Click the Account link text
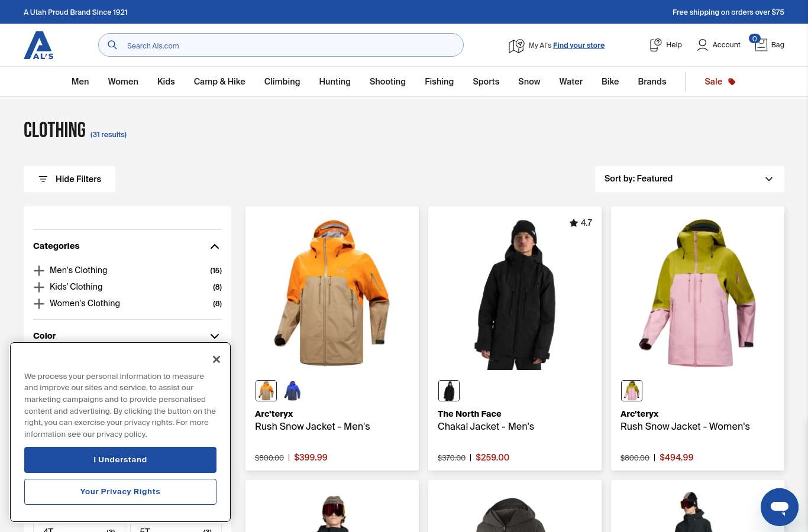This screenshot has width=808, height=532. (726, 45)
